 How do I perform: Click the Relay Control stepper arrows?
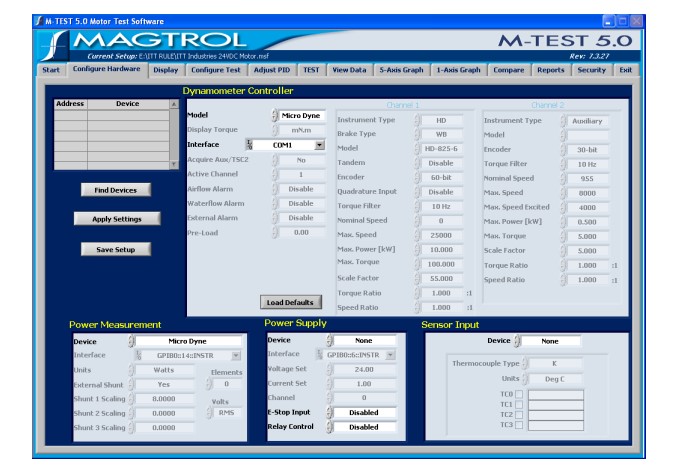[326, 427]
